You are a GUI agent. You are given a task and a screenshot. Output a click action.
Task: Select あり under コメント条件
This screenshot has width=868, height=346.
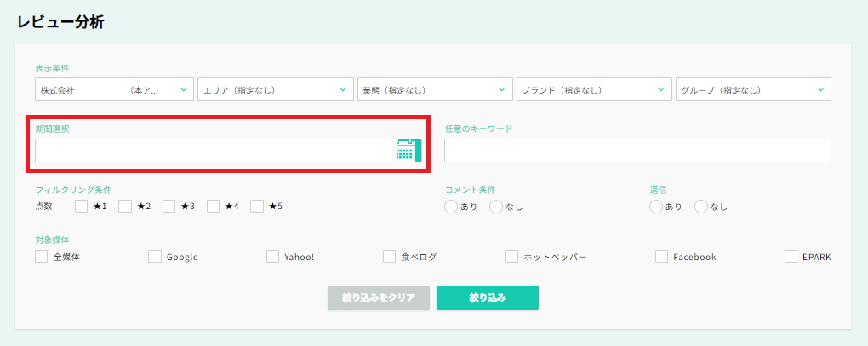451,207
